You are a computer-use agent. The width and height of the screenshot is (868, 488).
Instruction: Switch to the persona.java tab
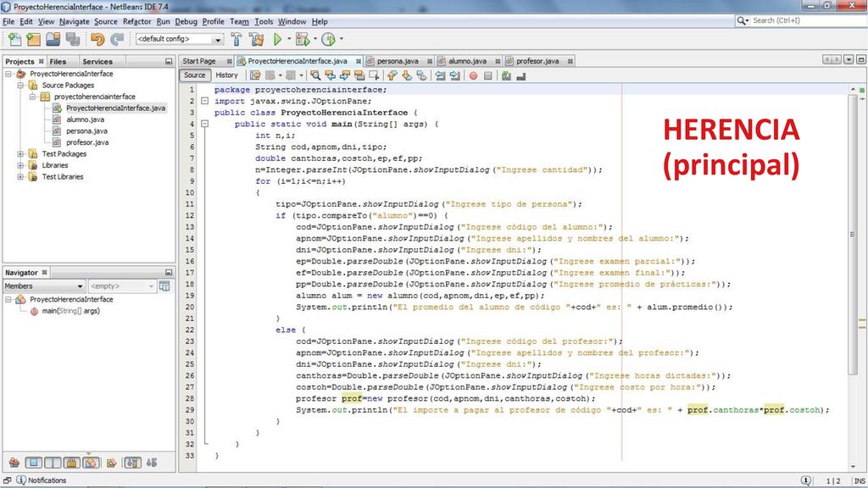[398, 61]
